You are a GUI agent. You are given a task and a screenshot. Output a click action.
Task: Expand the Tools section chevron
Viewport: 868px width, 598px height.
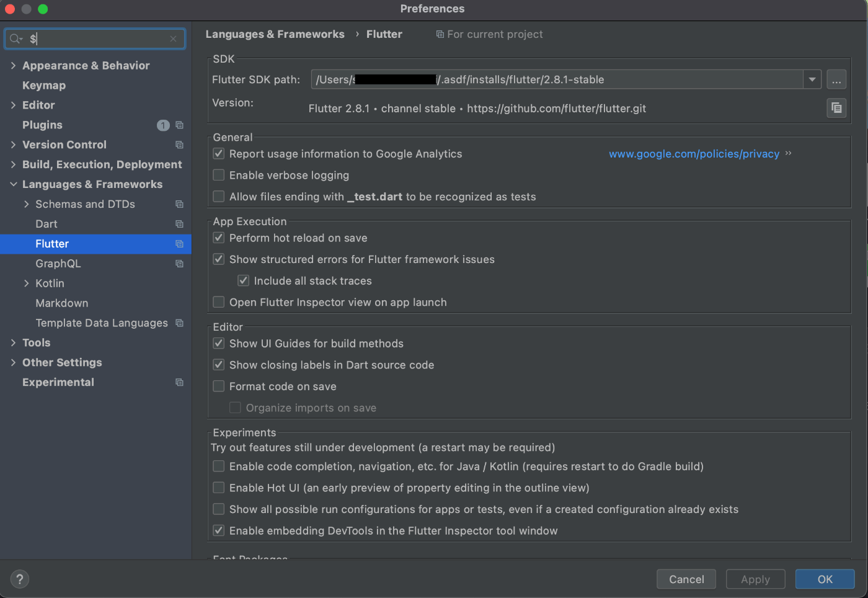[x=14, y=343]
